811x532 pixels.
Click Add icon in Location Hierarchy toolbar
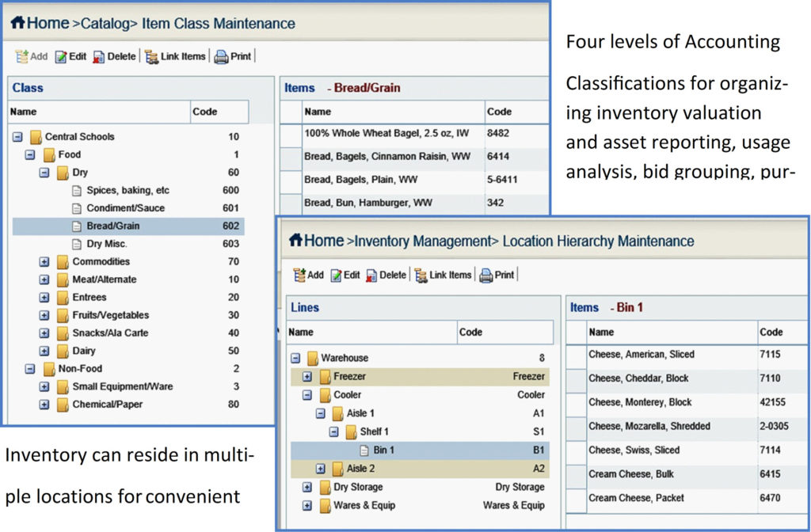tap(299, 275)
